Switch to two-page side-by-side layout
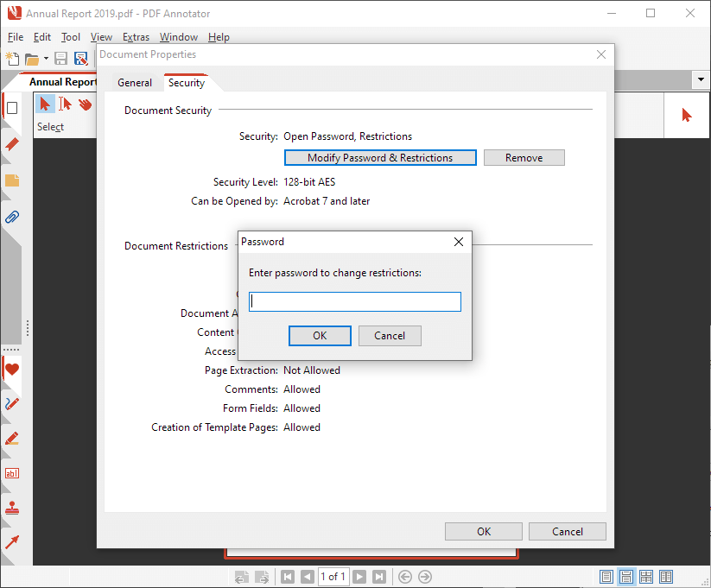The image size is (711, 588). tap(665, 577)
